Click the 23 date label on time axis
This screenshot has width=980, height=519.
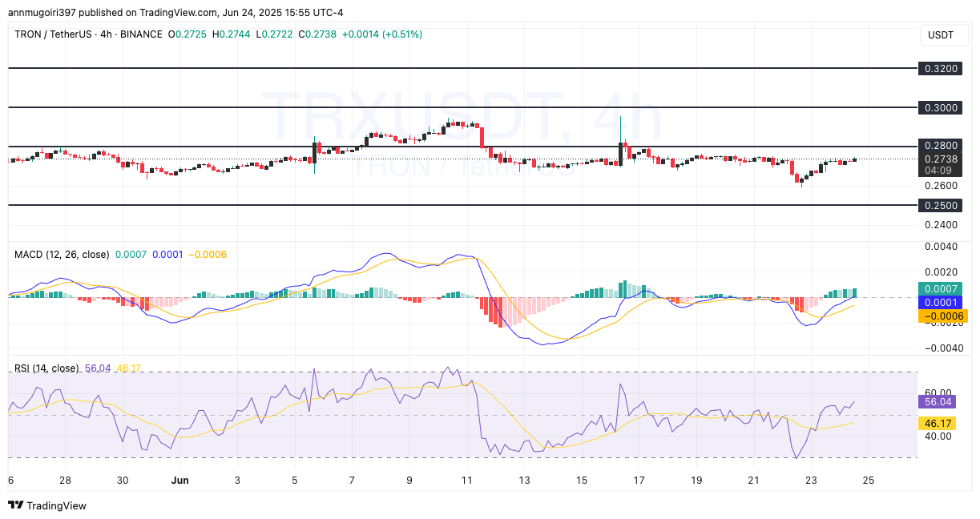[811, 480]
